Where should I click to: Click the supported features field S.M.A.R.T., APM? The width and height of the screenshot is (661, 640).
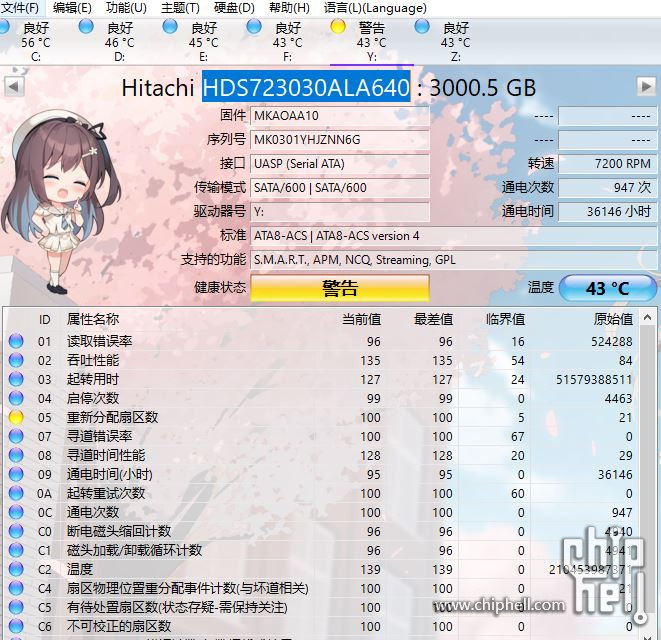(x=454, y=260)
